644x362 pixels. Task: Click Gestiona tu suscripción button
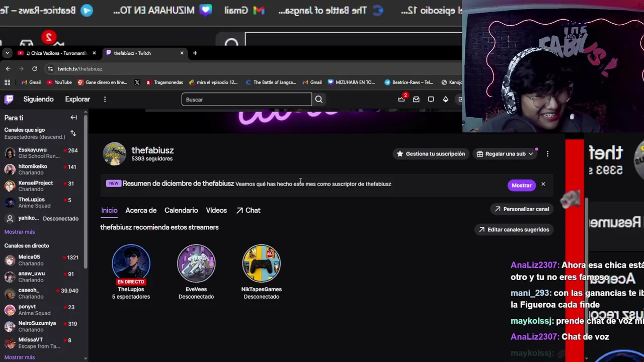431,154
